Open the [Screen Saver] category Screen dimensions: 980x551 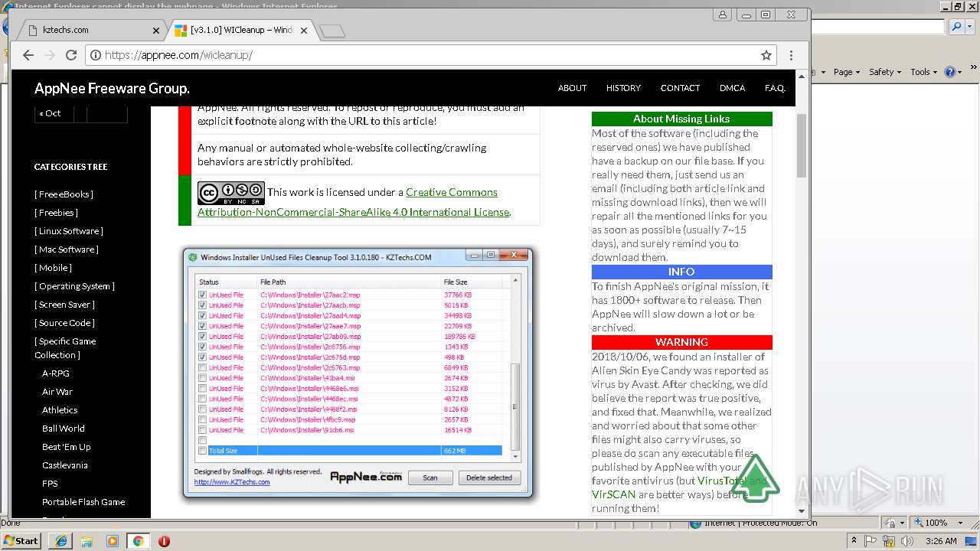(64, 305)
